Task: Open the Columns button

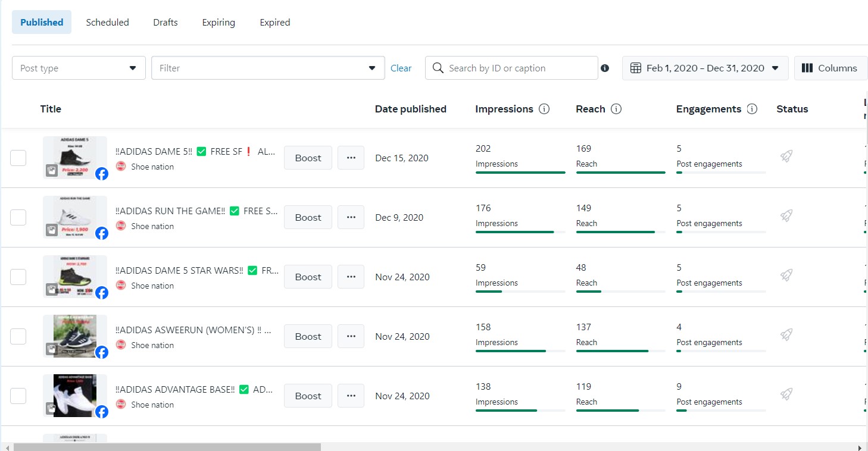Action: (830, 68)
